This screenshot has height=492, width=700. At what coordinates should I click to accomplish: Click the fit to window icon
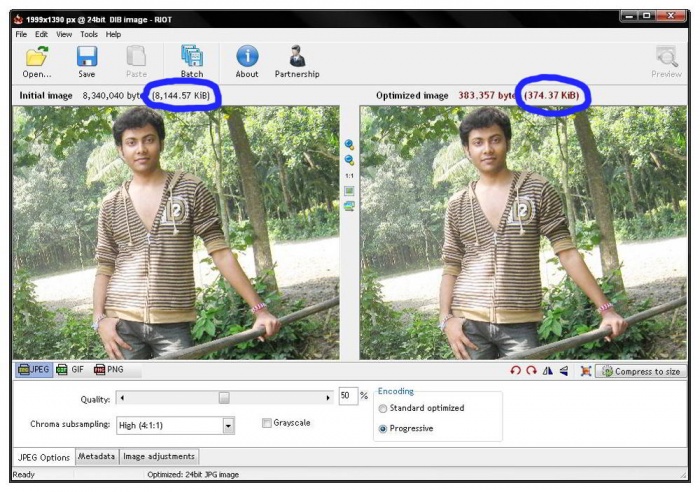tap(349, 191)
